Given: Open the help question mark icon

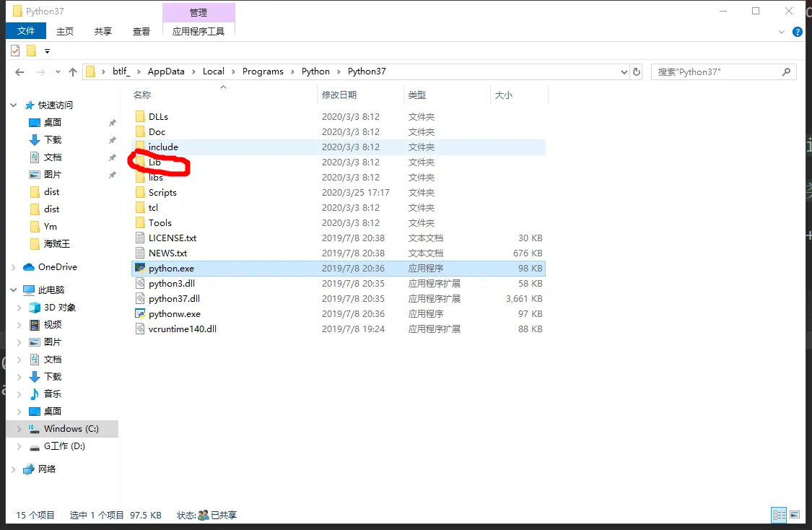Looking at the screenshot, I should (x=798, y=32).
